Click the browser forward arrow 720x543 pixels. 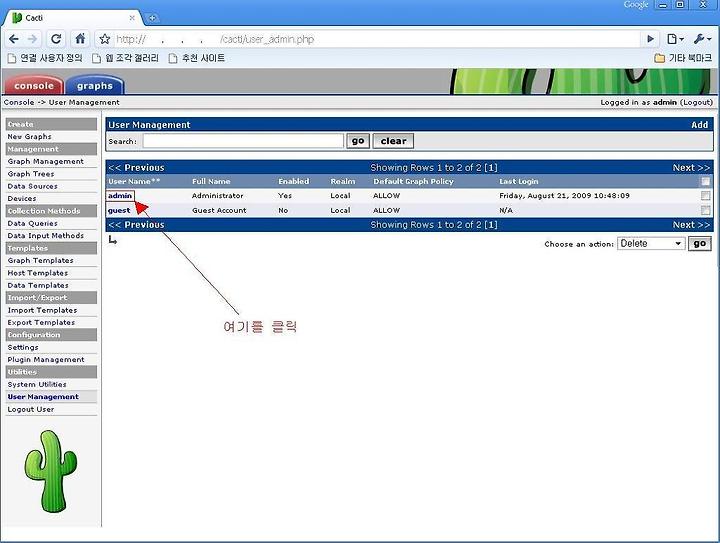[32, 39]
